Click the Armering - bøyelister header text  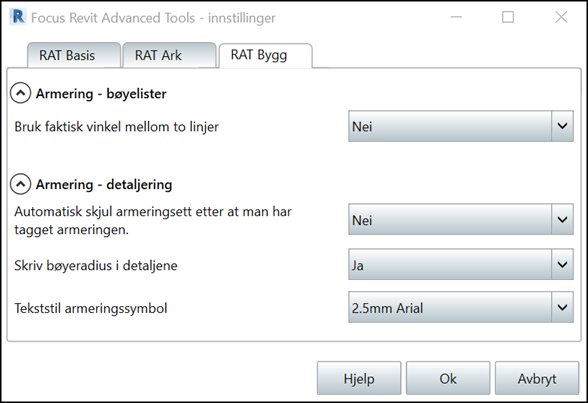click(101, 93)
